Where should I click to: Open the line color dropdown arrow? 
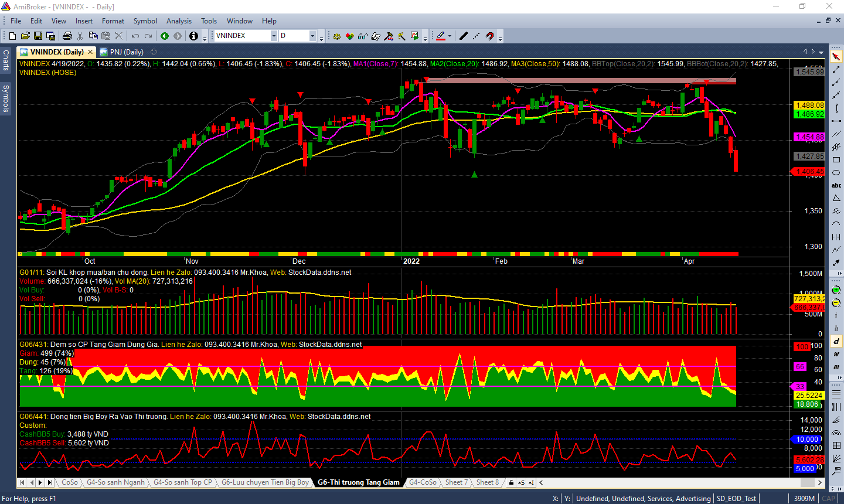point(450,36)
